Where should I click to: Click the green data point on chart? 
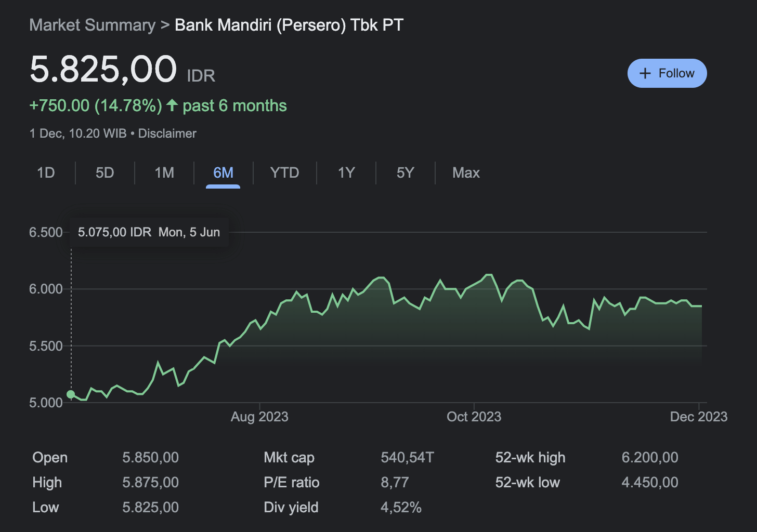point(71,394)
